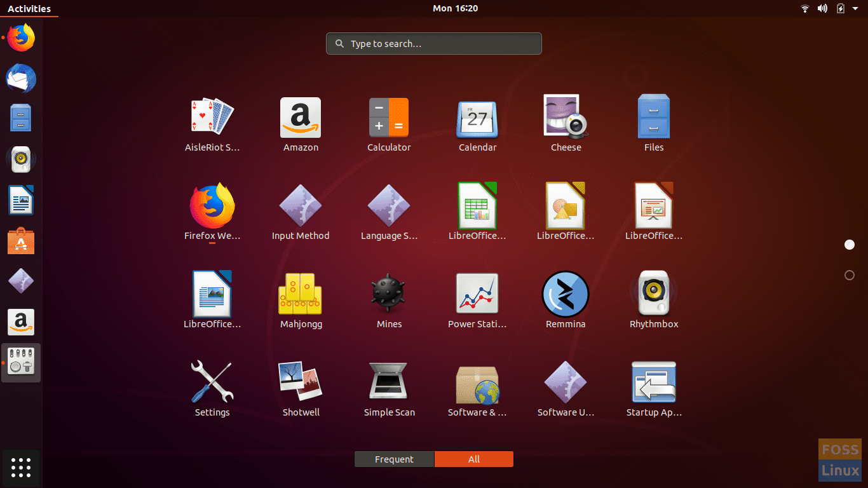The width and height of the screenshot is (868, 488).
Task: Launch Shotwell photo manager
Action: (x=301, y=381)
